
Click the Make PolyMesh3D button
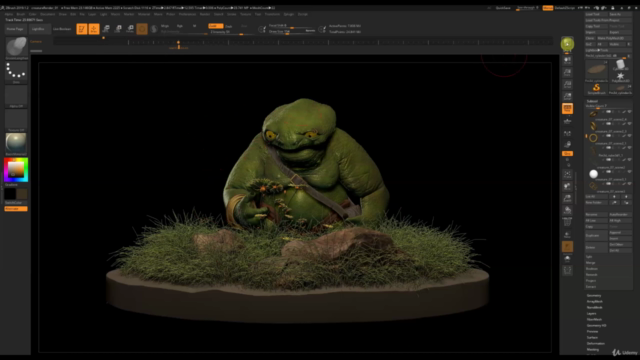coord(614,38)
